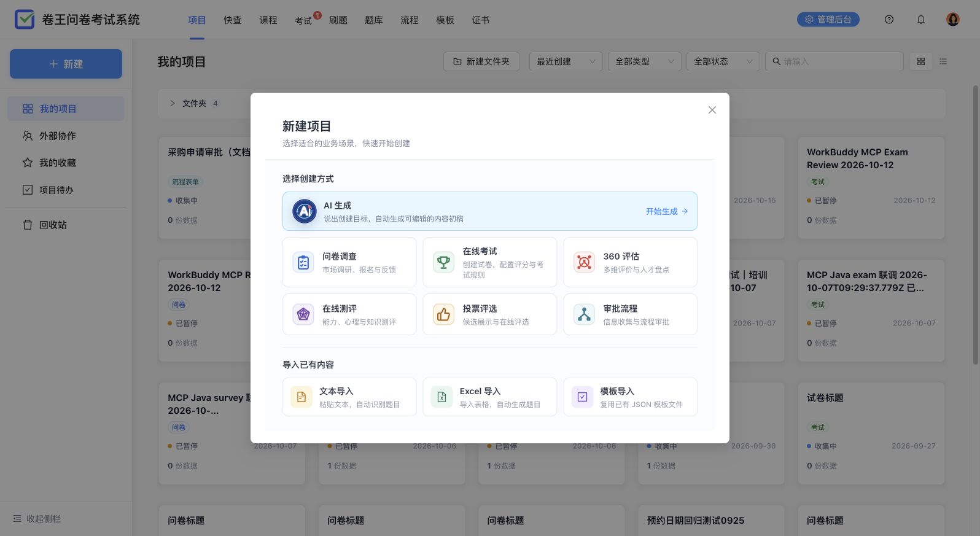Image resolution: width=980 pixels, height=536 pixels.
Task: Open the 全部状态 filter dropdown
Action: tap(723, 61)
